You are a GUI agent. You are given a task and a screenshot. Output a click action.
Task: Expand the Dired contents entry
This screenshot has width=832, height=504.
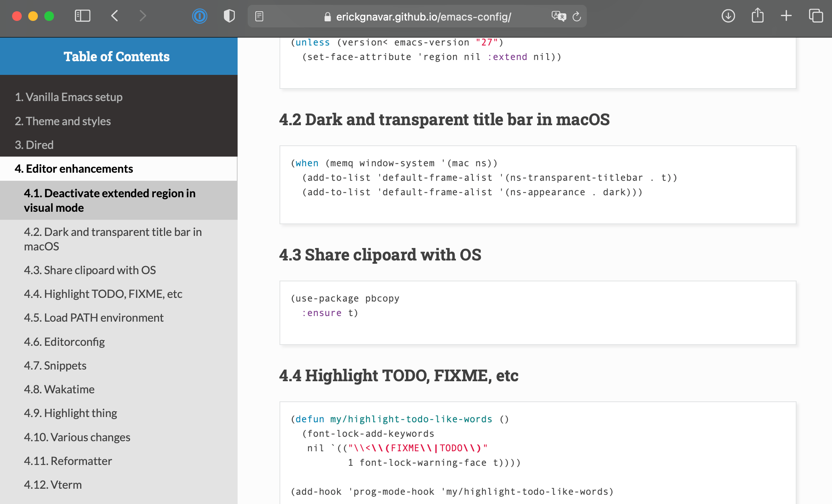[34, 145]
